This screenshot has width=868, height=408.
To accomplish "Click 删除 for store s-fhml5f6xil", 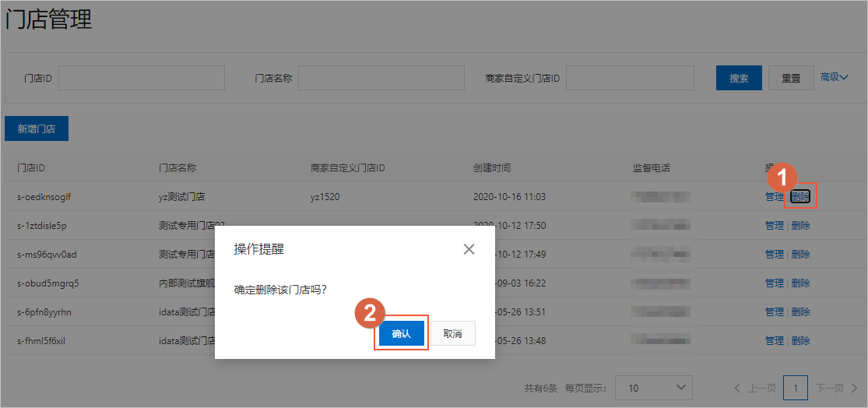I will point(800,340).
